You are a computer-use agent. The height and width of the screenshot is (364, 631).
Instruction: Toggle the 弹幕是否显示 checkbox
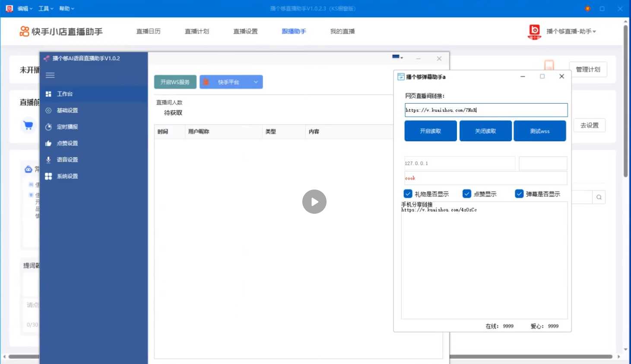[520, 194]
